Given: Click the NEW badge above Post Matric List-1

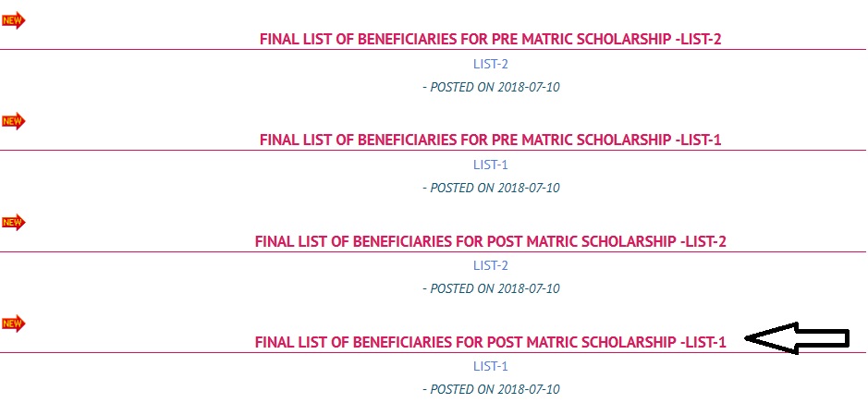Looking at the screenshot, I should pos(13,324).
